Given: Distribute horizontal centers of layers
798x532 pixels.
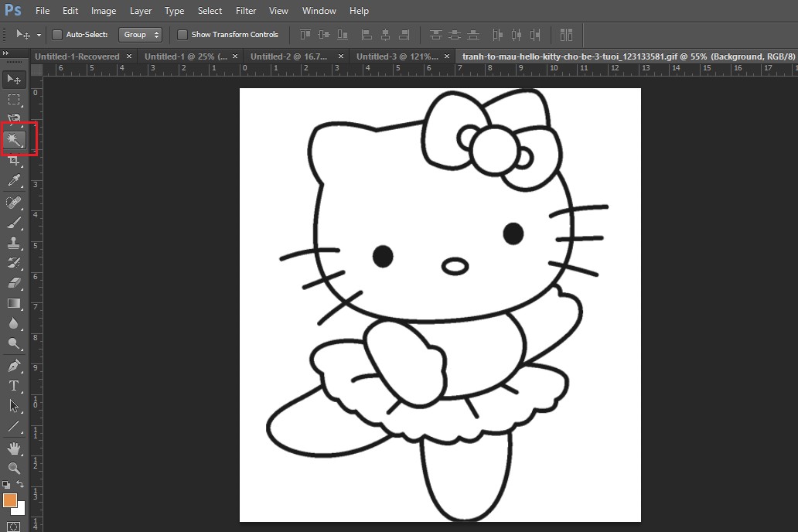Looking at the screenshot, I should [x=517, y=35].
